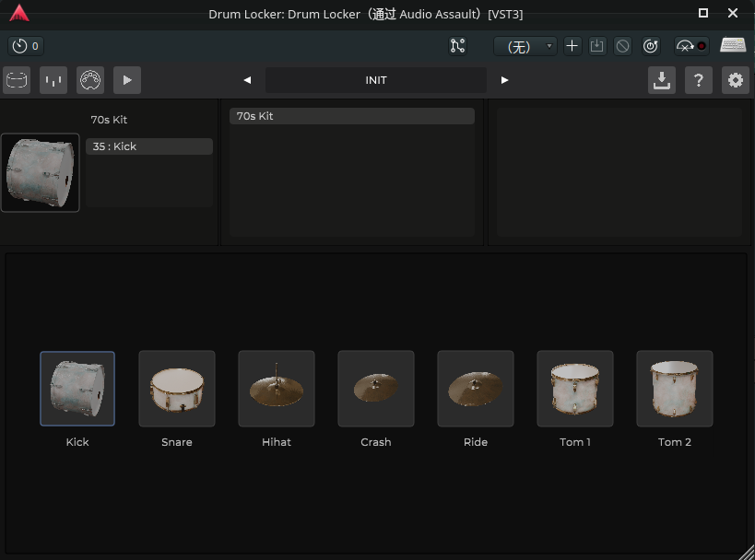Image resolution: width=755 pixels, height=560 pixels.
Task: Click the large kick drum preview image
Action: coord(41,172)
